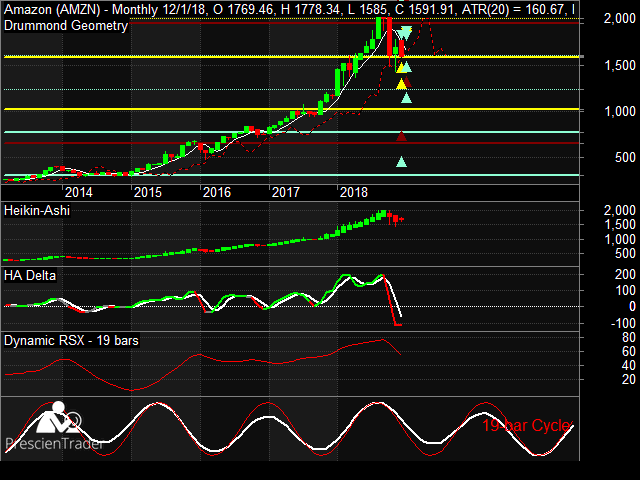Click the 2,000 value on main price axis
Viewport: 640px width, 480px height.
coord(619,19)
